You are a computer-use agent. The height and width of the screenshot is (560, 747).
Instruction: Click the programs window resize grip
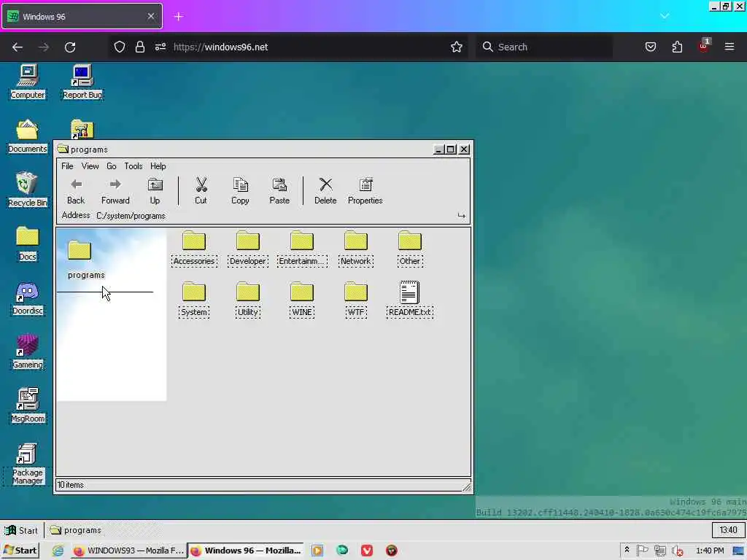(x=467, y=486)
